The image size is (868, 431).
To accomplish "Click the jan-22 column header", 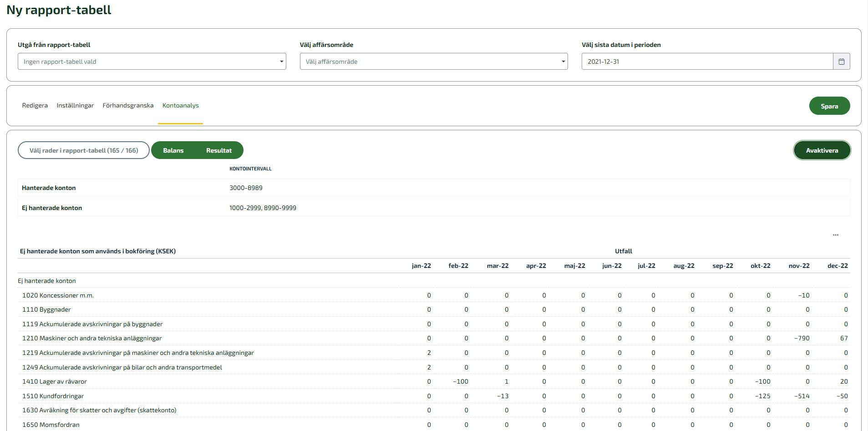I will [421, 266].
